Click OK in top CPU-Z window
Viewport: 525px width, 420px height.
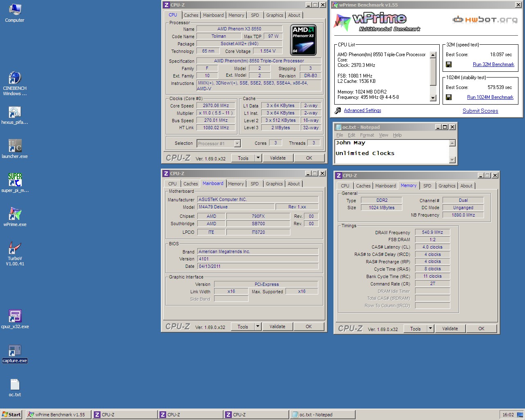click(x=309, y=158)
